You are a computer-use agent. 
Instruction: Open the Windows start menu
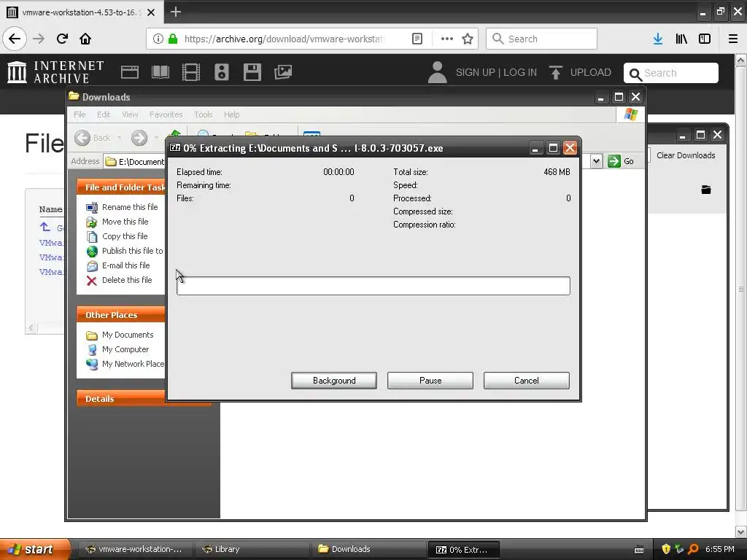pos(35,549)
